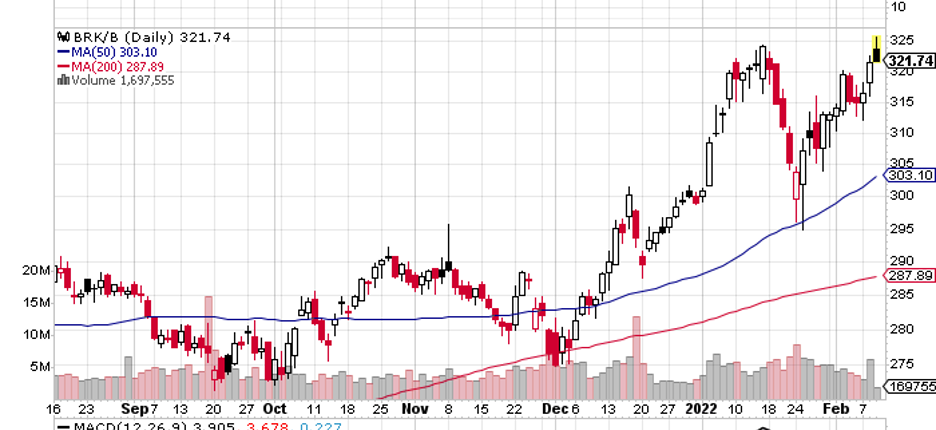
Task: Click the blue 303.10 axis price tag
Action: pos(909,176)
